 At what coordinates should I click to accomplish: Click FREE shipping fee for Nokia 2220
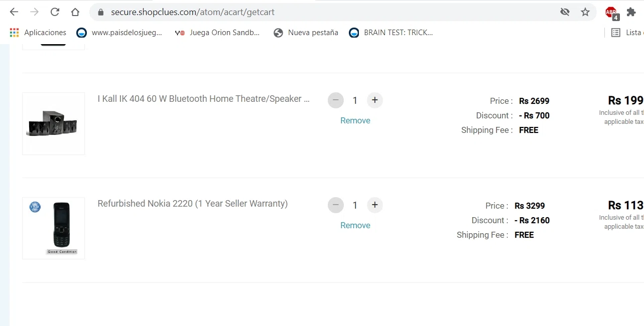pos(524,235)
